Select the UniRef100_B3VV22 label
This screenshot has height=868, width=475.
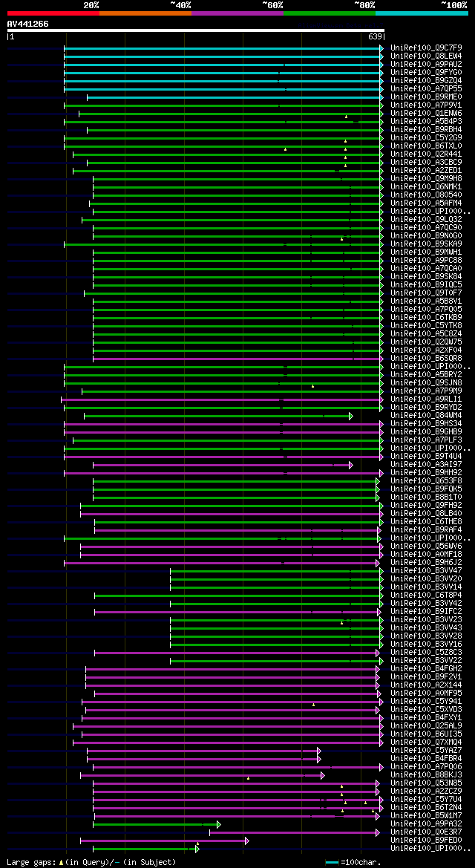pos(426,661)
